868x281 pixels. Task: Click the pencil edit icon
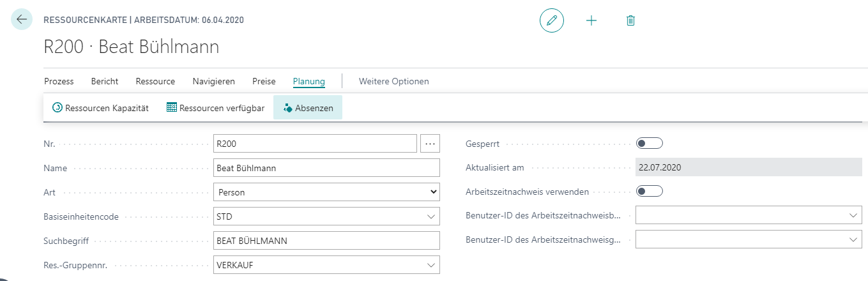point(552,20)
